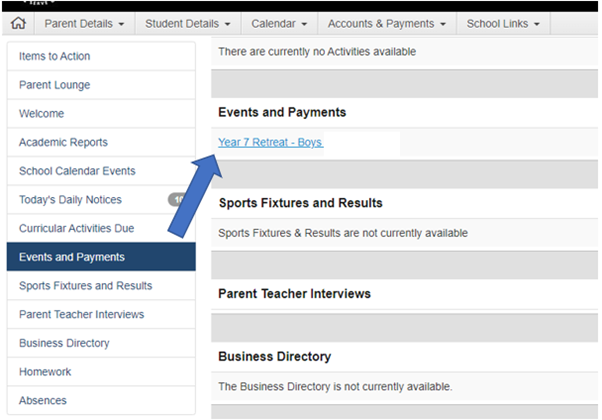Expand the Student Details dropdown
Viewport: 602px width, 420px height.
coord(187,23)
